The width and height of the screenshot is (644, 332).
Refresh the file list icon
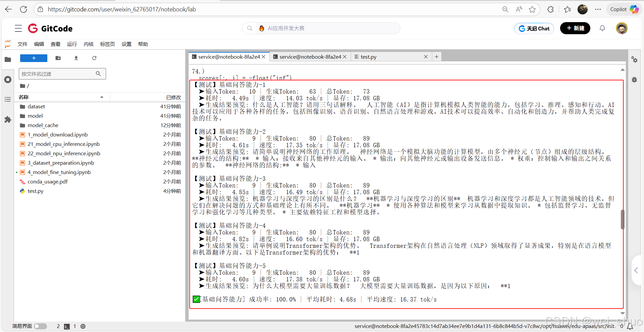point(94,58)
